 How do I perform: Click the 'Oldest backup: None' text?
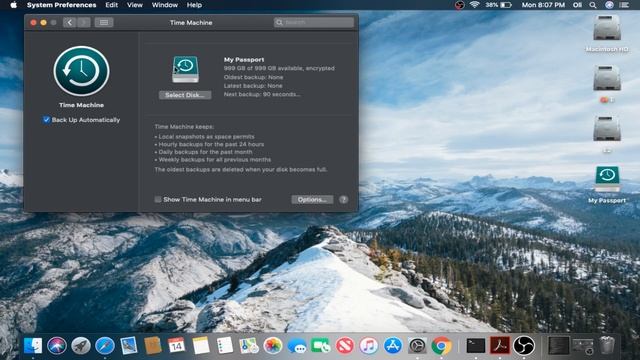click(x=253, y=77)
